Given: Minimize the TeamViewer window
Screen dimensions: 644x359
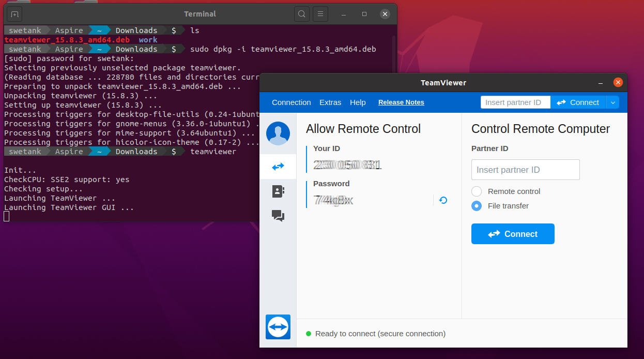Looking at the screenshot, I should pyautogui.click(x=601, y=83).
